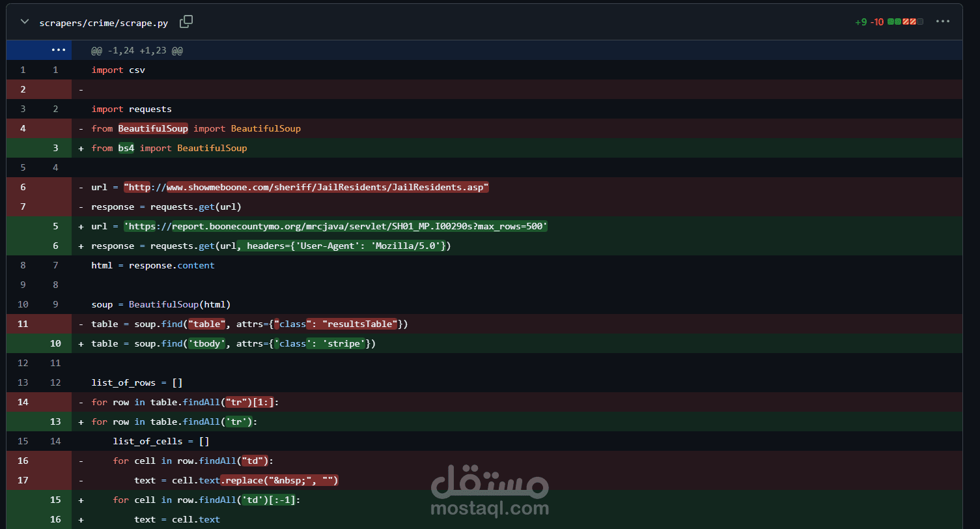Open the kebab menu for this file
Screen dimensions: 980x529
[943, 21]
